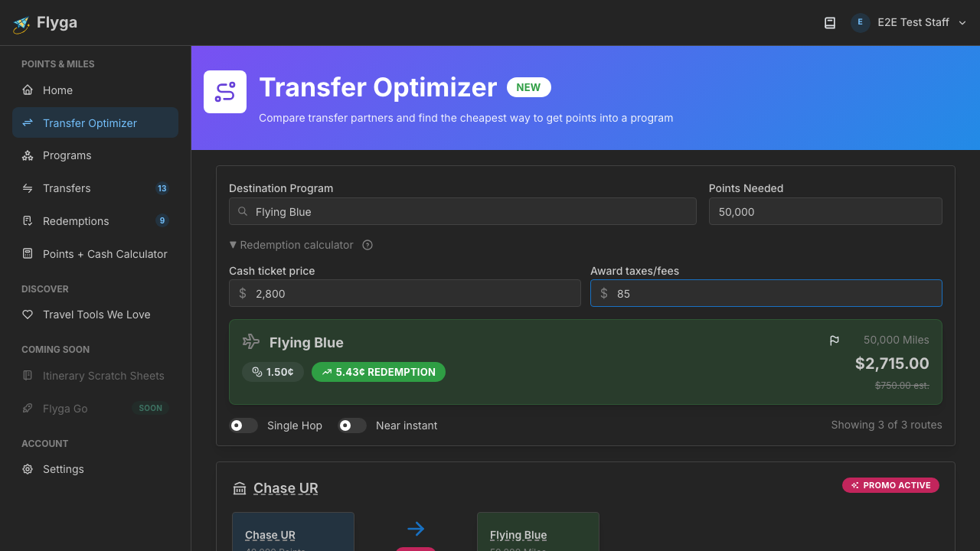Click the airplane icon beside Flying Blue
This screenshot has width=980, height=551.
point(251,341)
